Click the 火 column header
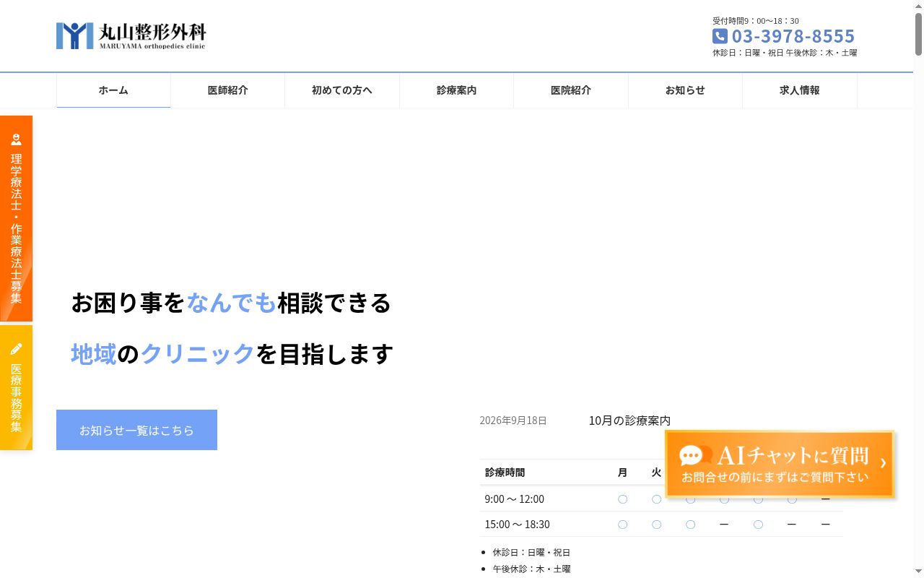This screenshot has height=578, width=924. pyautogui.click(x=656, y=473)
